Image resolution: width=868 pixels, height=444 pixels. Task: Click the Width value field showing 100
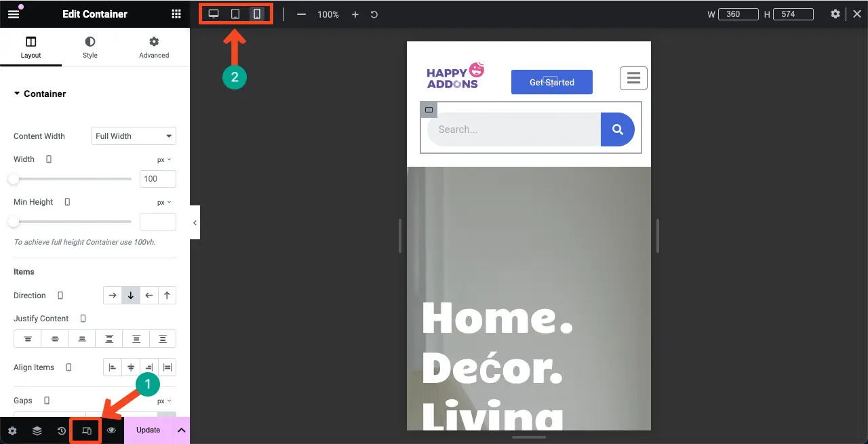[x=158, y=179]
